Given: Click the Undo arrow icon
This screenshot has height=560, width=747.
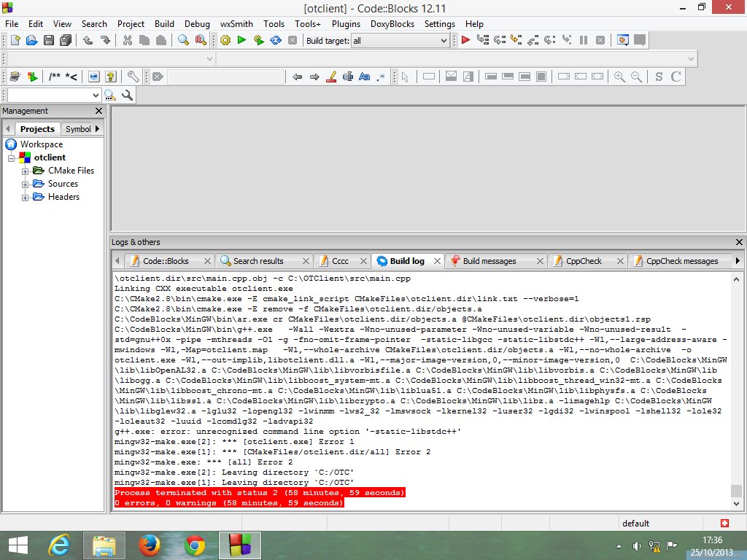Looking at the screenshot, I should (88, 41).
